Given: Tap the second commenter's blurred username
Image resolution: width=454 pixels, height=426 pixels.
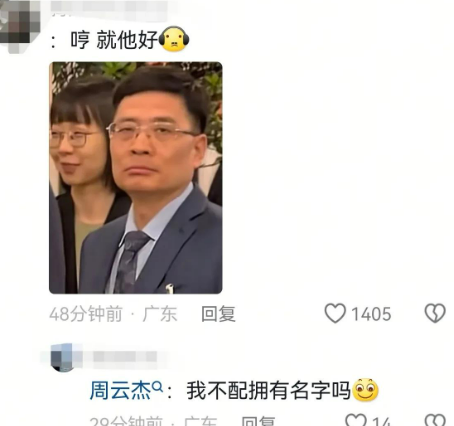Looking at the screenshot, I should [x=125, y=357].
